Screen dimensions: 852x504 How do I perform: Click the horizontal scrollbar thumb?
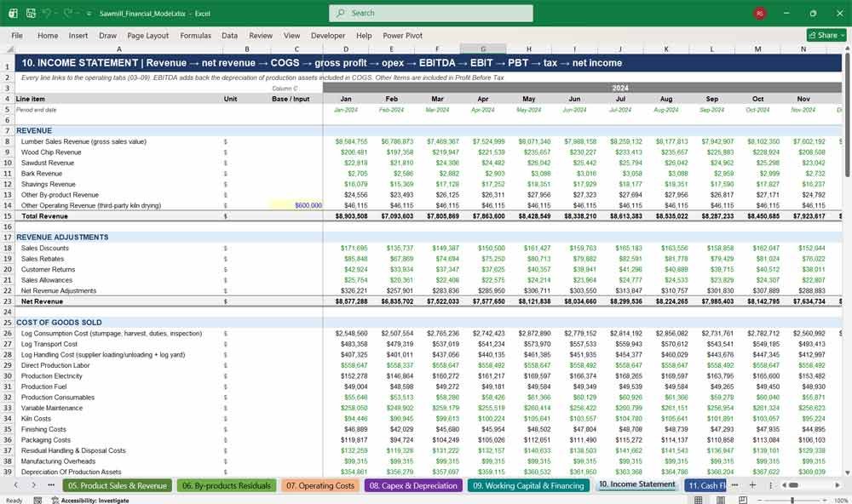[x=793, y=485]
